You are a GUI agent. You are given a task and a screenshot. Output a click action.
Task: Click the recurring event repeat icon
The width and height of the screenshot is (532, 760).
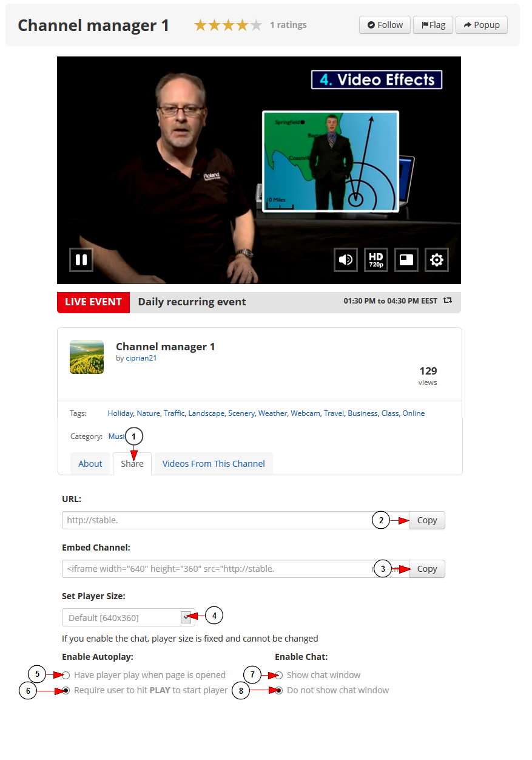pos(448,300)
